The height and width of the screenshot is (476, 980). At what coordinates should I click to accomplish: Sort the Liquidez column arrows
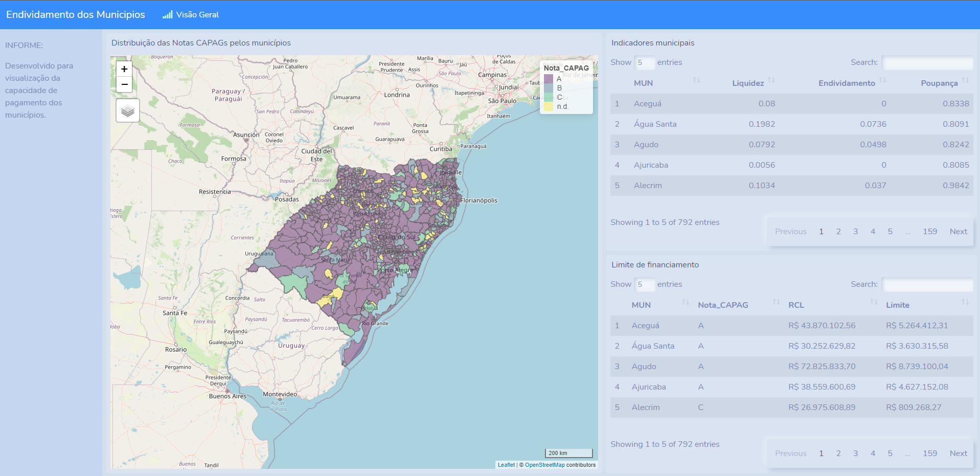[x=771, y=80]
